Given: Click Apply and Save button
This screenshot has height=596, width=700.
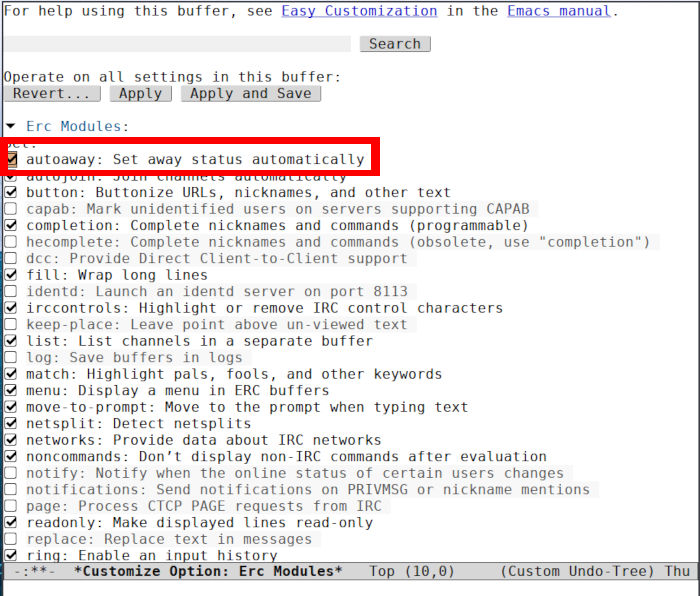Looking at the screenshot, I should 251,94.
